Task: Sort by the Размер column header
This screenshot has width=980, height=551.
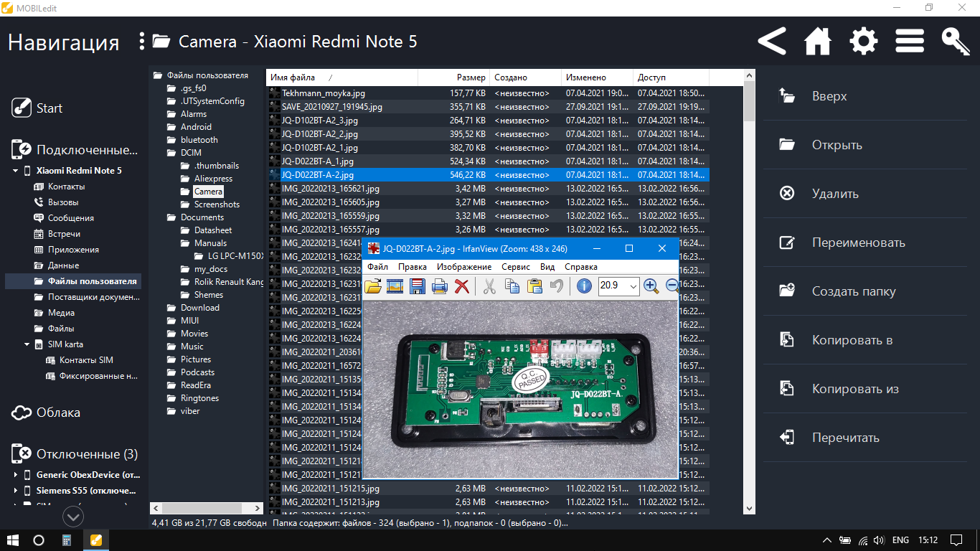Action: [x=453, y=77]
